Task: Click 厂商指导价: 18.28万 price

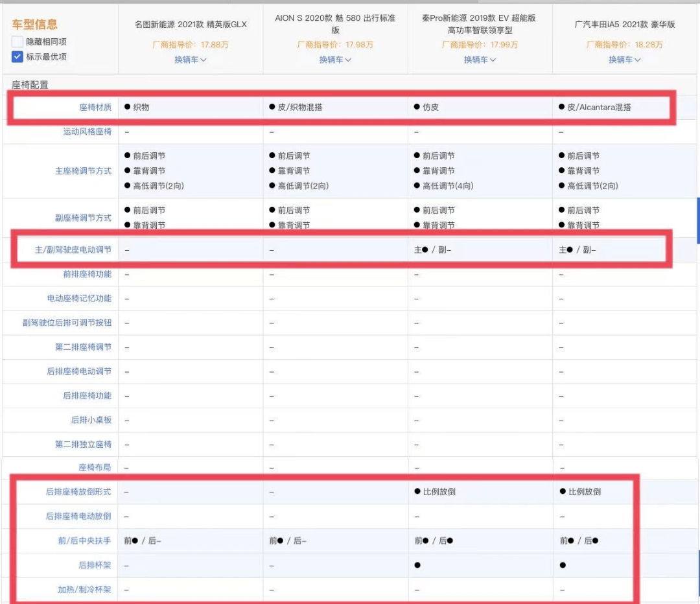Action: click(625, 45)
